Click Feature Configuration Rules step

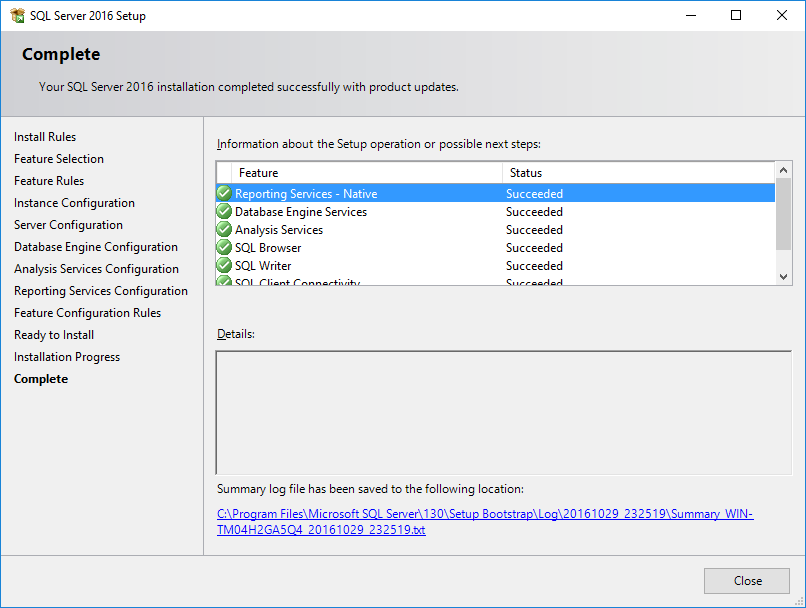coord(87,313)
